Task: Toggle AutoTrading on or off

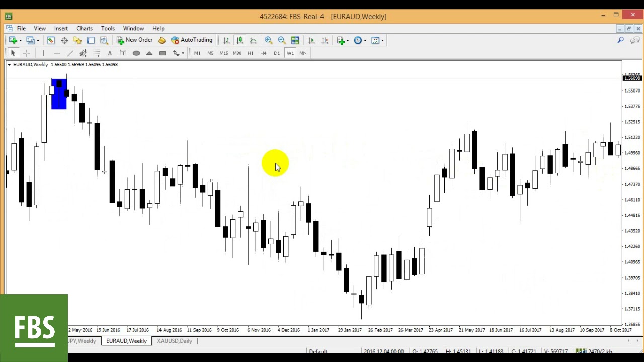Action: [x=192, y=40]
